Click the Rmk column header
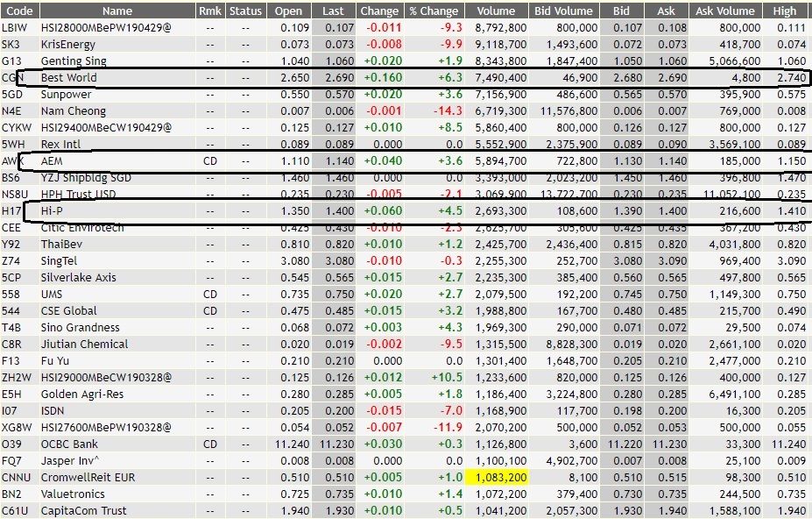The width and height of the screenshot is (812, 519). pos(210,11)
